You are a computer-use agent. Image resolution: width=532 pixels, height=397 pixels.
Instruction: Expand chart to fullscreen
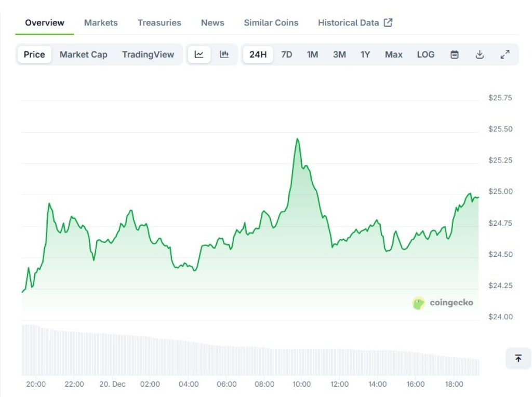(505, 54)
